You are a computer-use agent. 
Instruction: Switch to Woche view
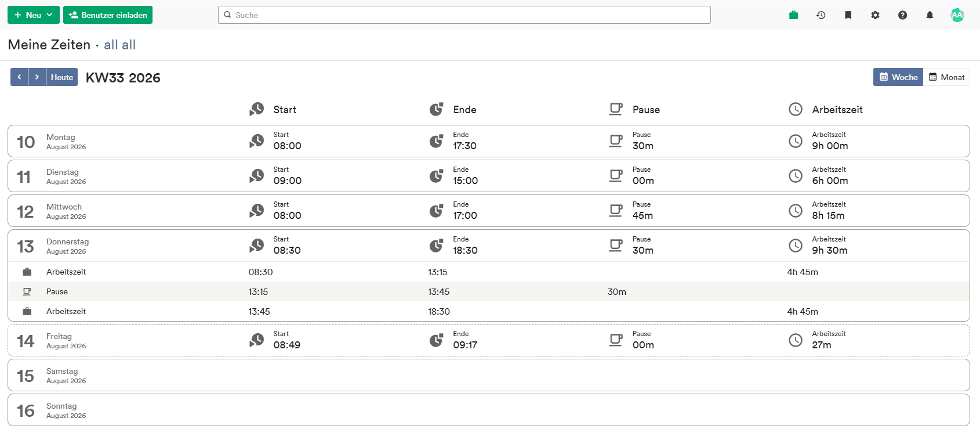898,77
